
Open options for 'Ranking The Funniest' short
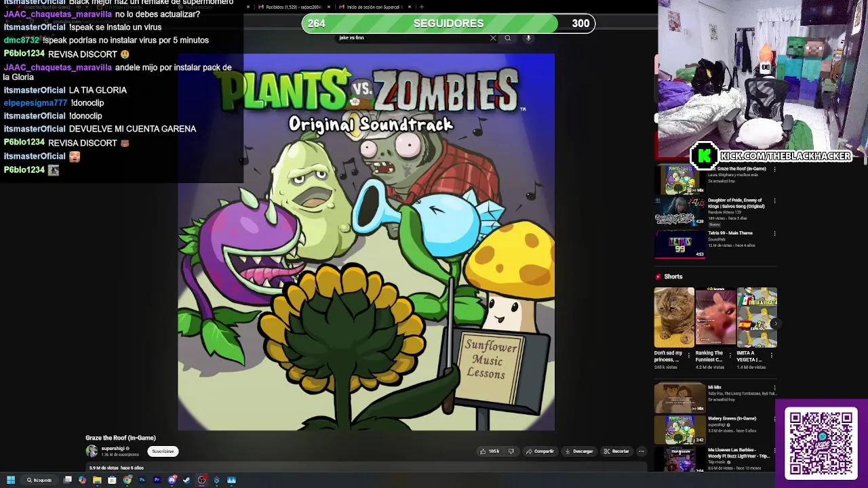(x=730, y=354)
